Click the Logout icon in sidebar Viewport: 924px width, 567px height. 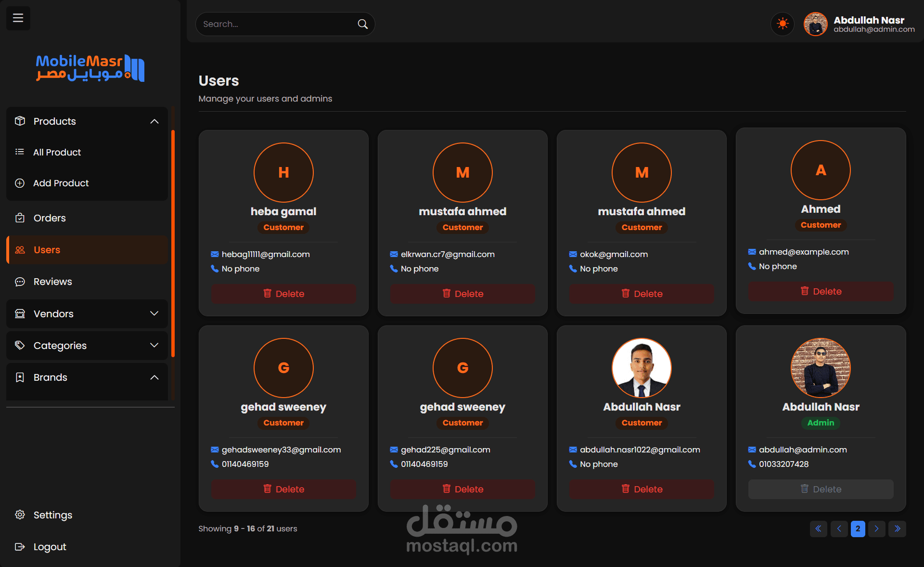pyautogui.click(x=20, y=547)
